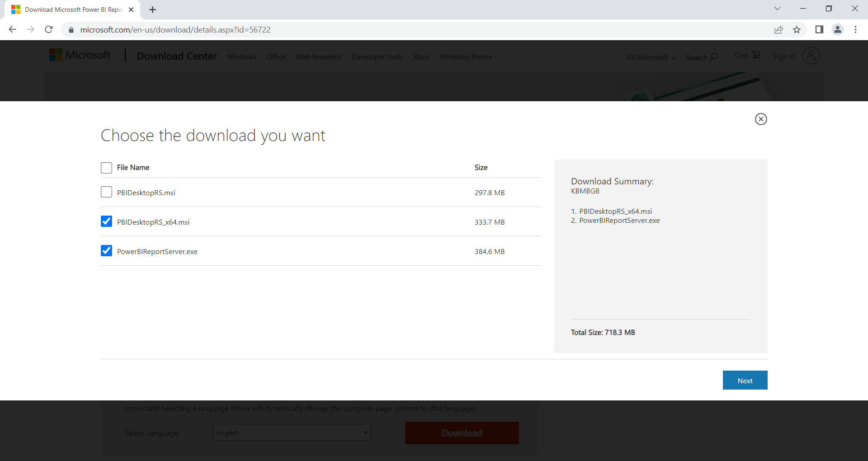Toggle the select-all File Name checkbox
The image size is (868, 461).
click(106, 168)
